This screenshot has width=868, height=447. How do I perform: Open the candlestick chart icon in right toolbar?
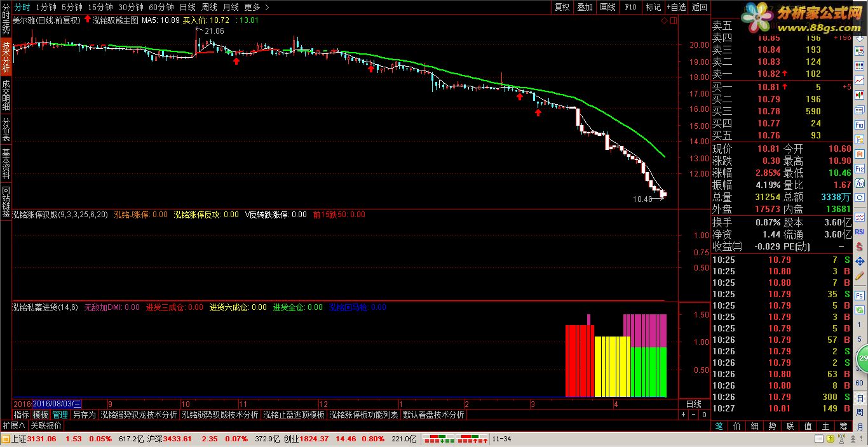(x=859, y=95)
